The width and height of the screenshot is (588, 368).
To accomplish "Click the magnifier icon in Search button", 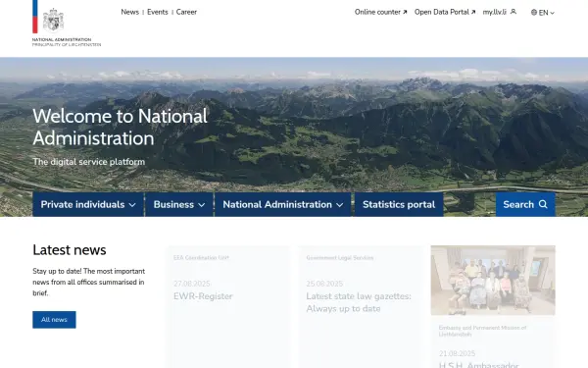I will click(x=543, y=204).
